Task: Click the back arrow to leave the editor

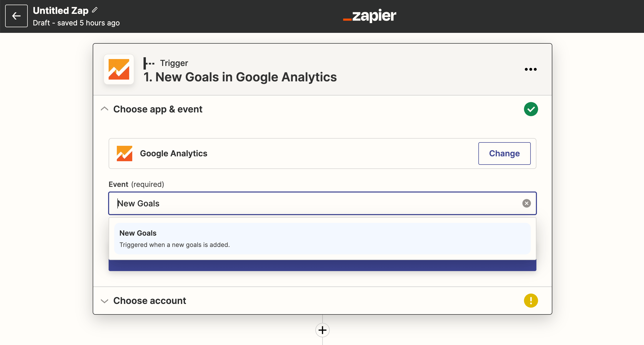Action: click(16, 16)
